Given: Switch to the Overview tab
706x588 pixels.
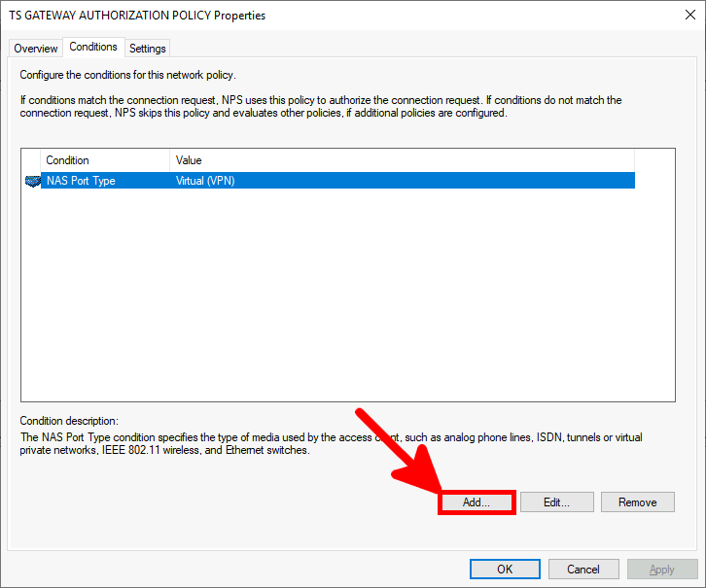Looking at the screenshot, I should (36, 49).
